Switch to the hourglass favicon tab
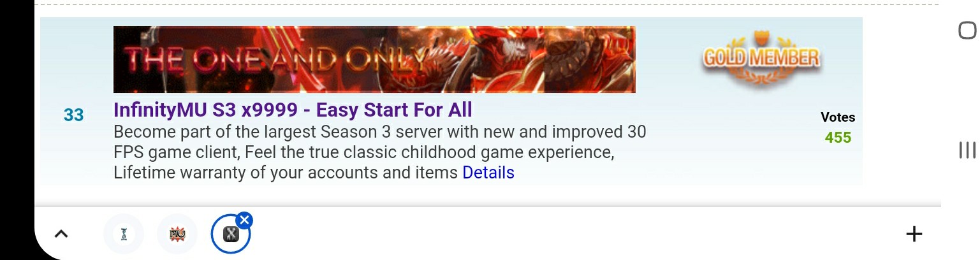This screenshot has height=260, width=980. [124, 234]
